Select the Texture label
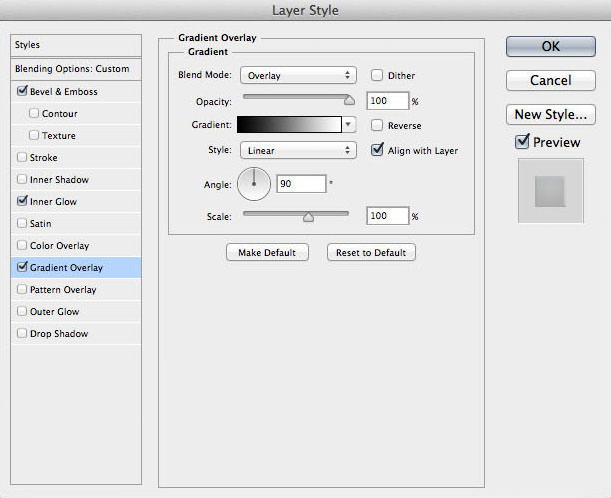The image size is (611, 498). [x=59, y=136]
